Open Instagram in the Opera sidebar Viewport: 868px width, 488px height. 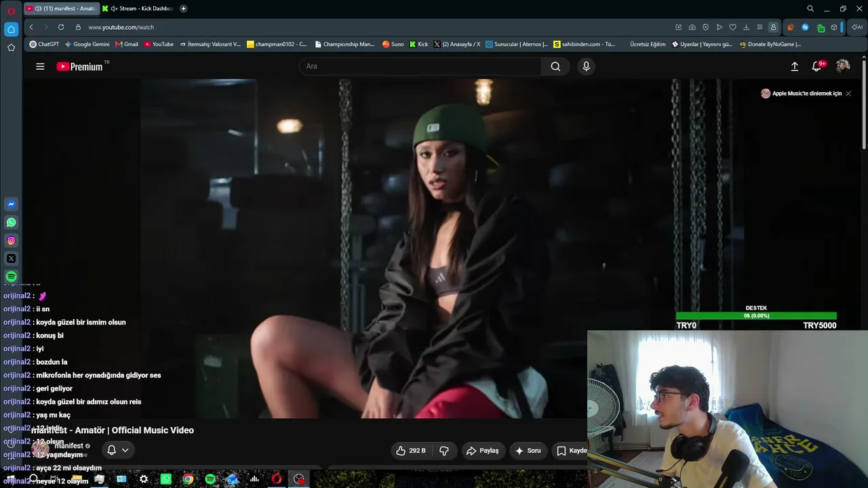coord(11,241)
